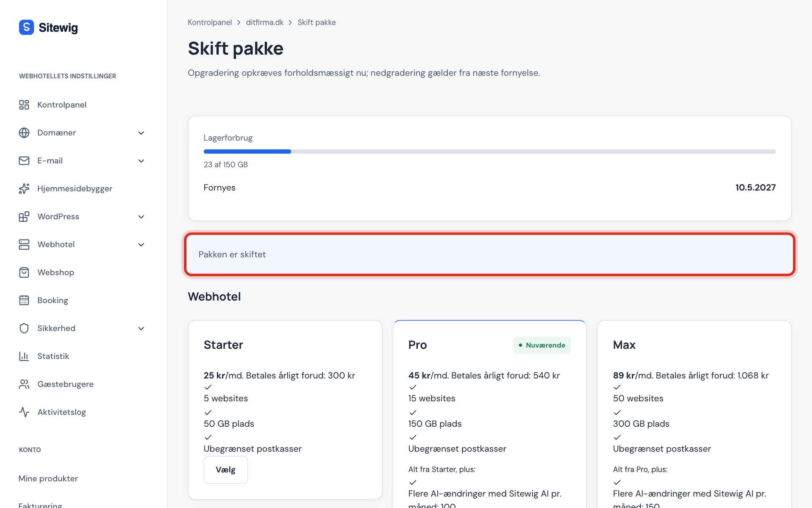Click the Webshop bag icon
Screen dimensions: 812x508
pyautogui.click(x=24, y=272)
